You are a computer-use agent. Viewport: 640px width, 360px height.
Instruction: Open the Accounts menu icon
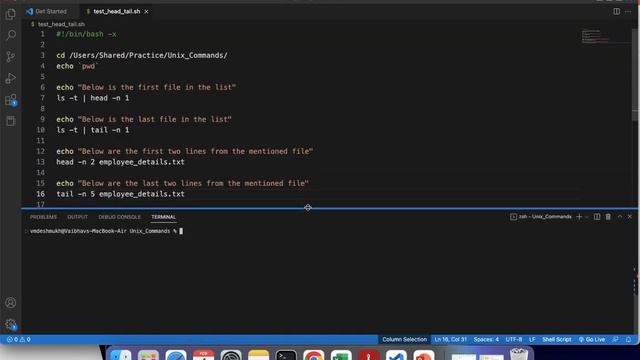tap(11, 303)
